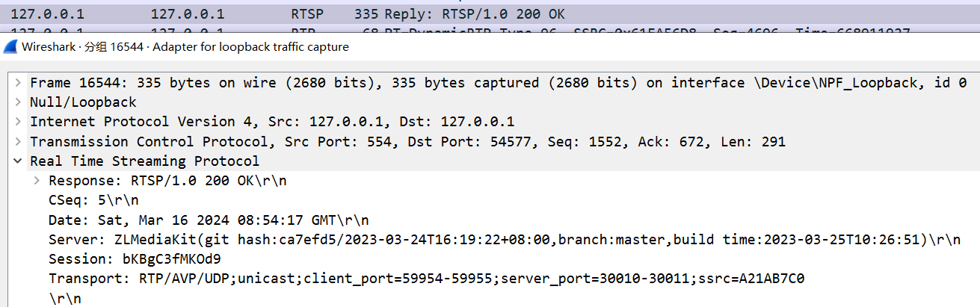Screen dimensions: 980x307
Task: Click the Wireshark shark fin icon
Action: pyautogui.click(x=11, y=46)
